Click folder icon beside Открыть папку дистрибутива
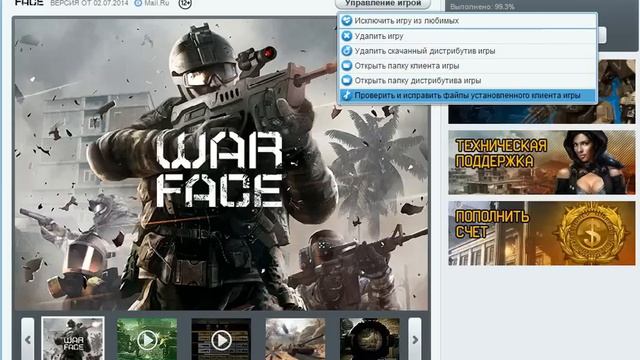Screen dimensions: 640x360 (x=347, y=80)
